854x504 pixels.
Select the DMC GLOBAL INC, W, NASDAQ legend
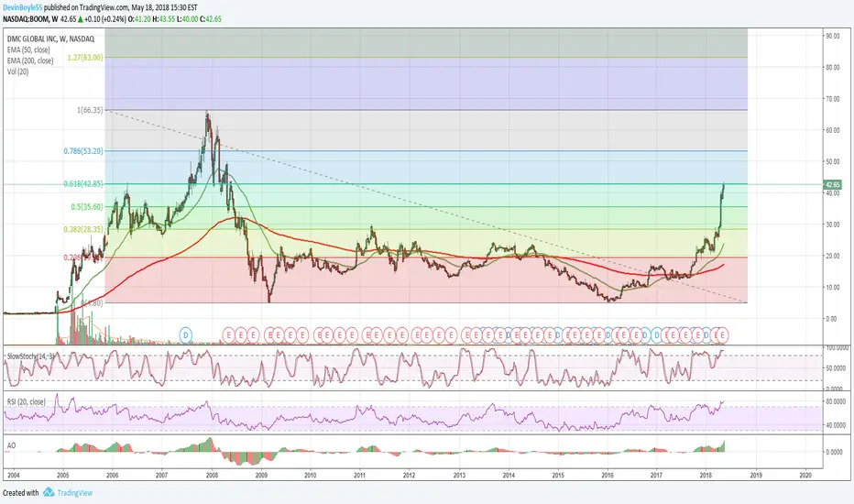tap(50, 38)
